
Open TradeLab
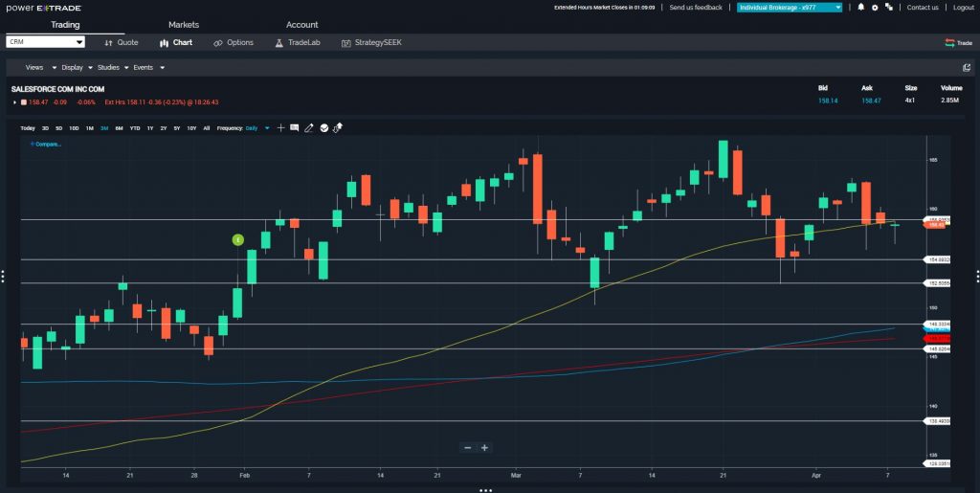[x=298, y=42]
